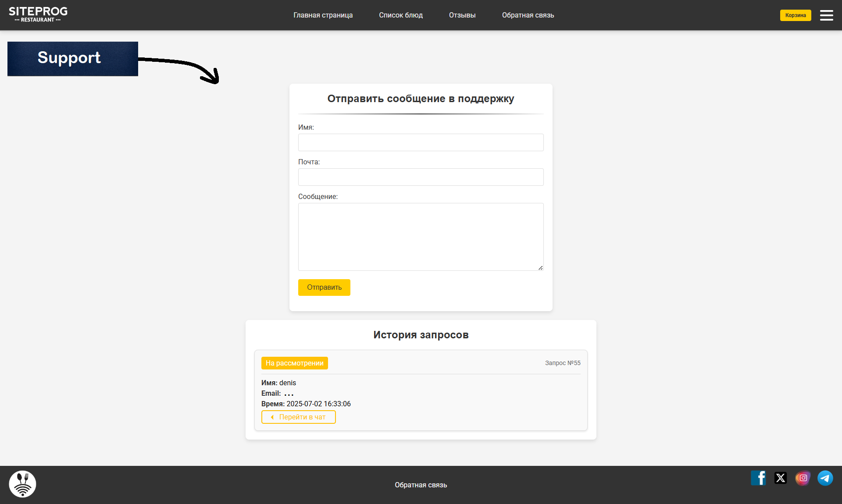
Task: Select "Обратная связь" in top navigation
Action: (x=528, y=15)
